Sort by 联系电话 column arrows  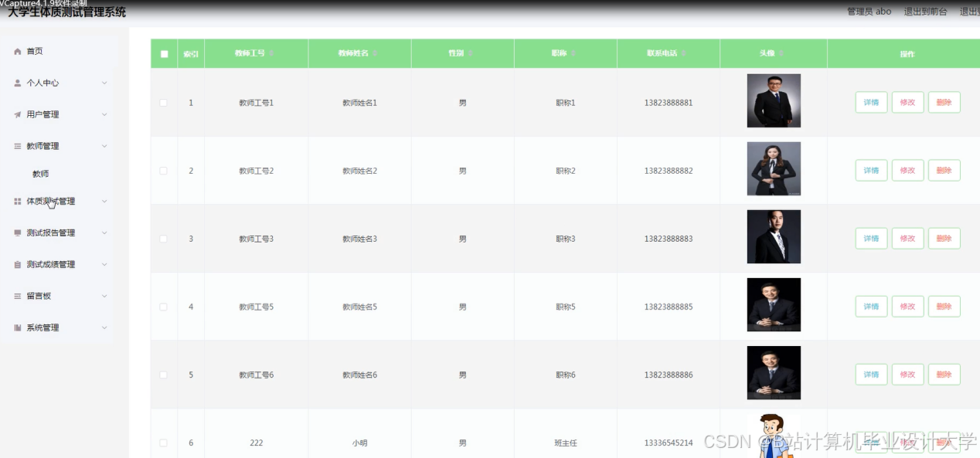[x=683, y=53]
